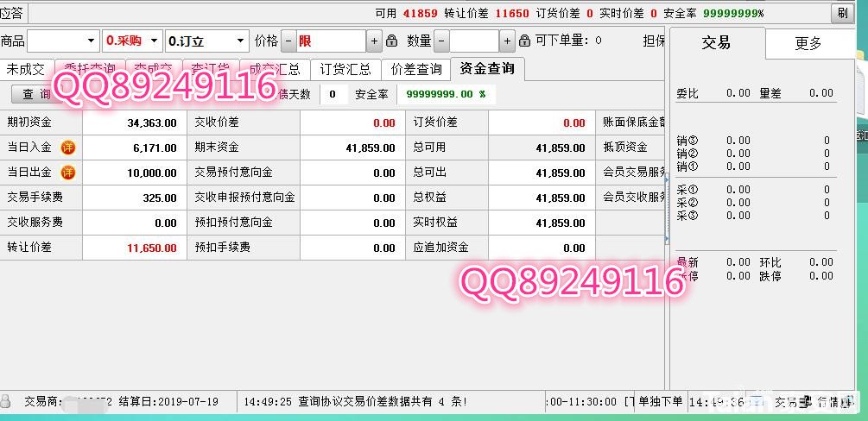This screenshot has width=868, height=421.
Task: Increase quantity with the 数量 plus button
Action: click(507, 41)
